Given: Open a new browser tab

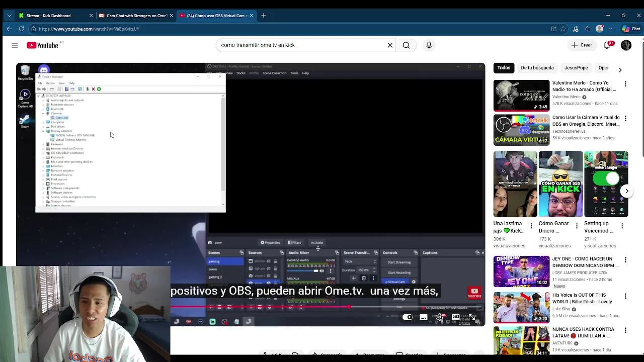Looking at the screenshot, I should point(264,16).
